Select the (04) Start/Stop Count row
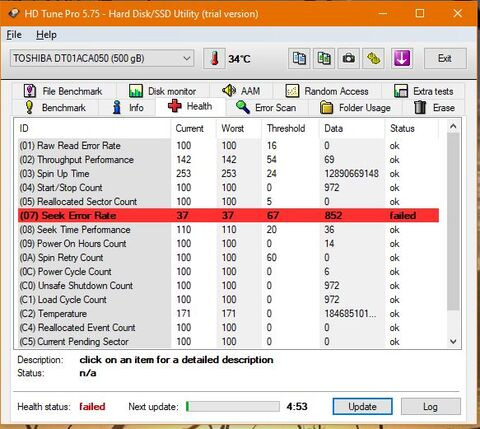 pos(228,188)
